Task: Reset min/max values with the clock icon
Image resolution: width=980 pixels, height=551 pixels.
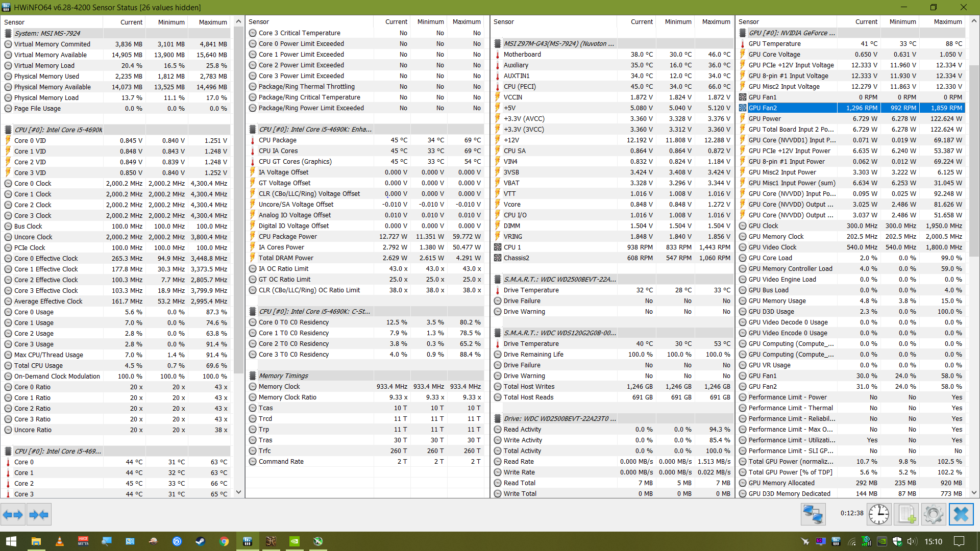Action: (878, 514)
